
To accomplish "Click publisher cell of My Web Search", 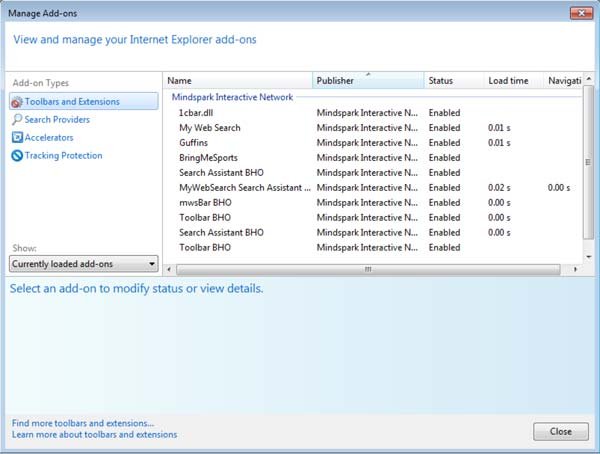I will (x=367, y=128).
